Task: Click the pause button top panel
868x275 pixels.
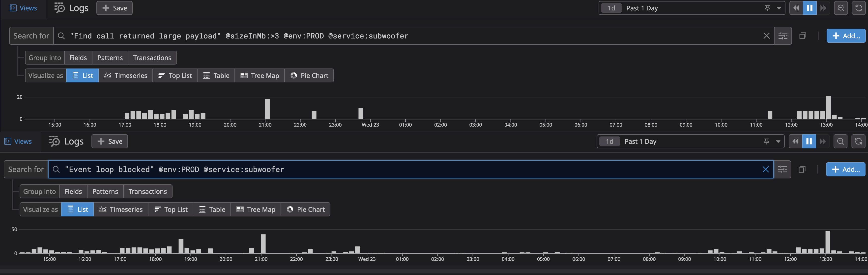Action: [x=809, y=8]
